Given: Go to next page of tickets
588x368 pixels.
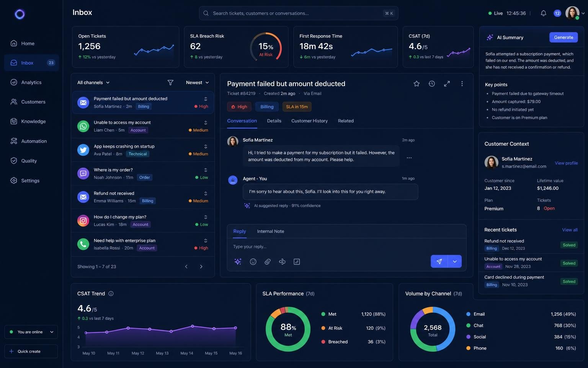Looking at the screenshot, I should 201,266.
